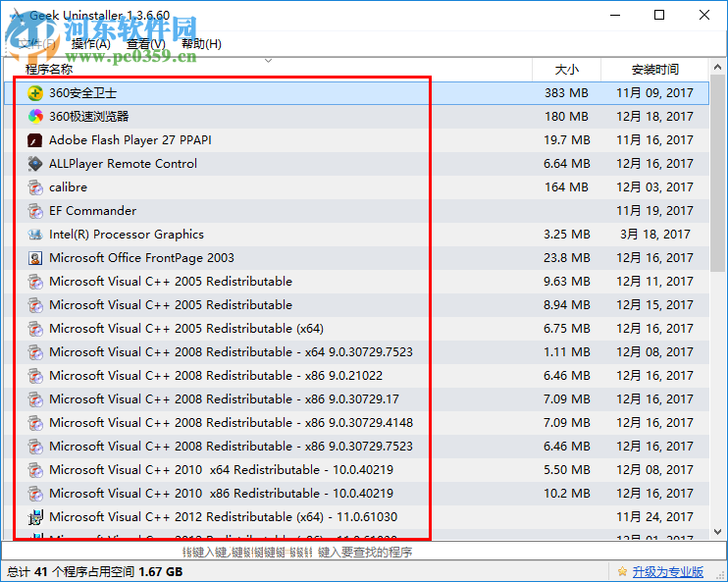Click the ALLPlayer Remote Control icon
The width and height of the screenshot is (728, 582).
35,164
